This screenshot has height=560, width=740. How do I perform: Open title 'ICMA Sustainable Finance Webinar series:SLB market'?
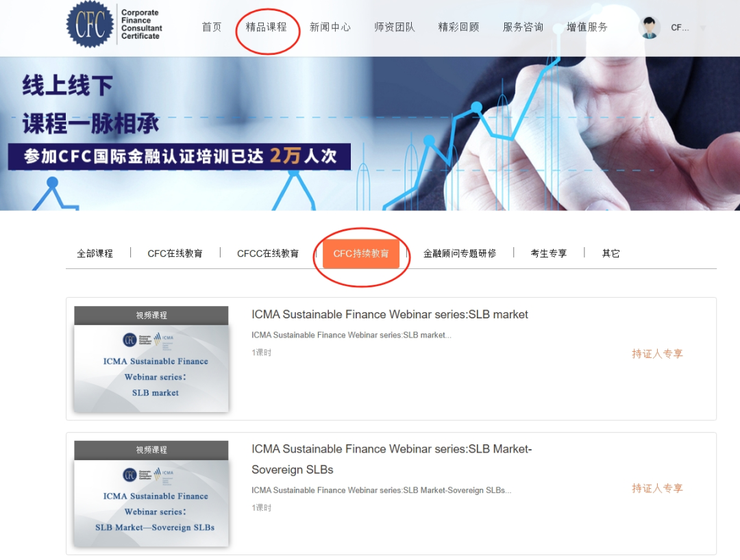pyautogui.click(x=390, y=314)
